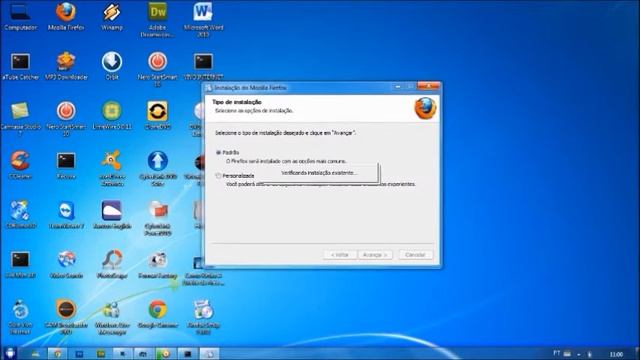Launch the Orbit downloader shortcut
Image resolution: width=640 pixels, height=360 pixels.
pyautogui.click(x=111, y=66)
